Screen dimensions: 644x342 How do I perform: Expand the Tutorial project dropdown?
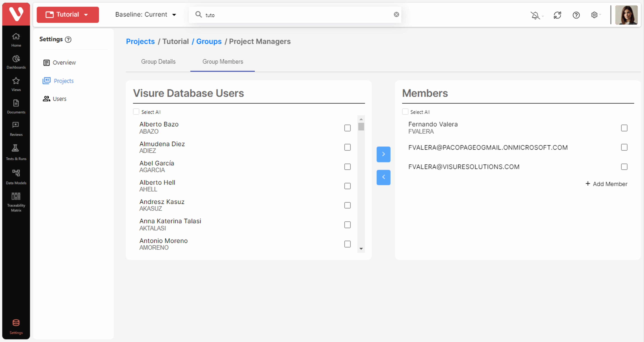pyautogui.click(x=68, y=15)
